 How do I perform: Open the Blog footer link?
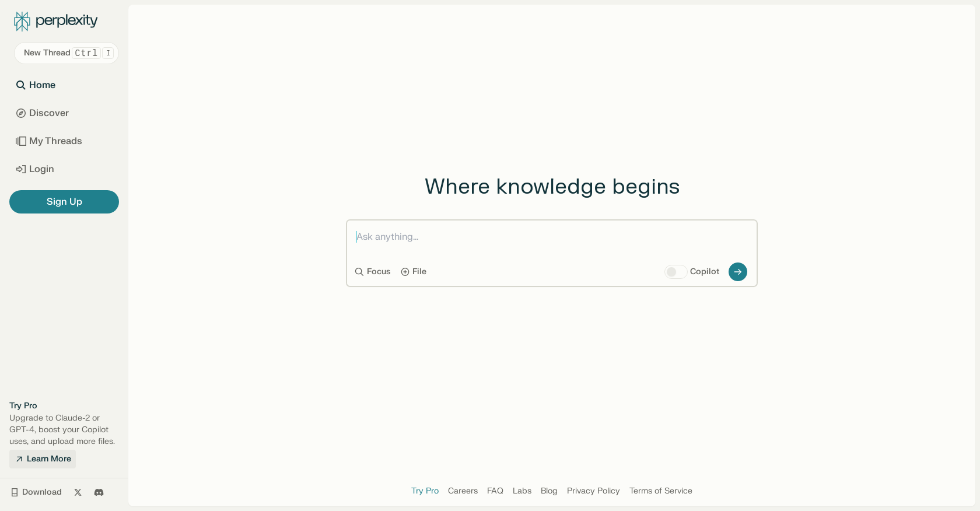(x=549, y=491)
